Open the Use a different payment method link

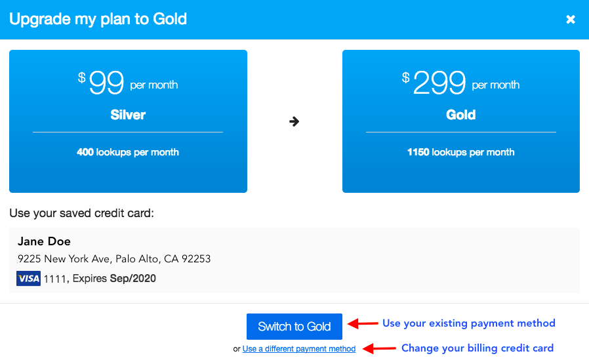tap(299, 349)
